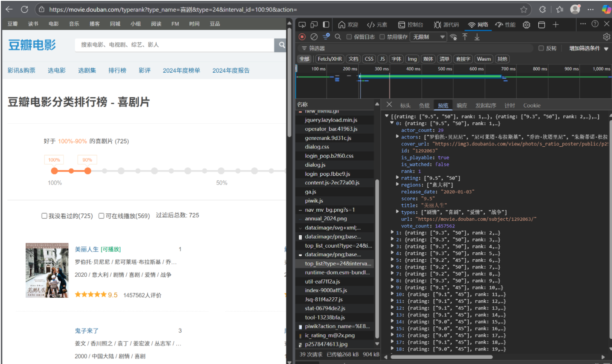This screenshot has width=612, height=364.
Task: Click the 90% handle on rating slider
Action: click(x=88, y=171)
